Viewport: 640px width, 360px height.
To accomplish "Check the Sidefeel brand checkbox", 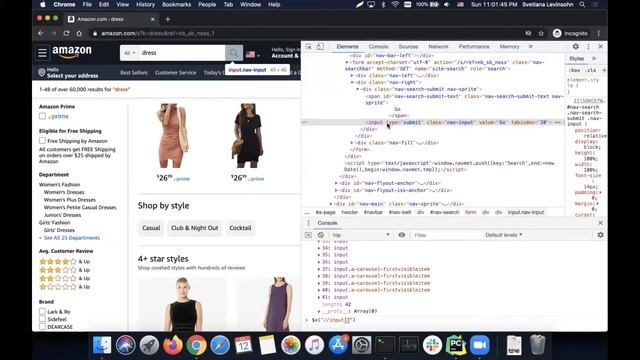I will pyautogui.click(x=42, y=319).
